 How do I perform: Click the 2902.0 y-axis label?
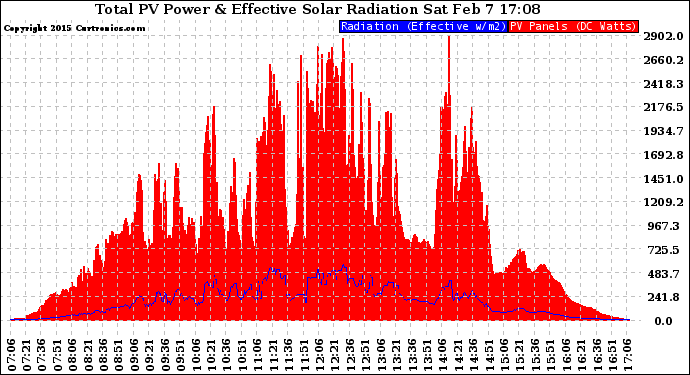[x=663, y=36]
